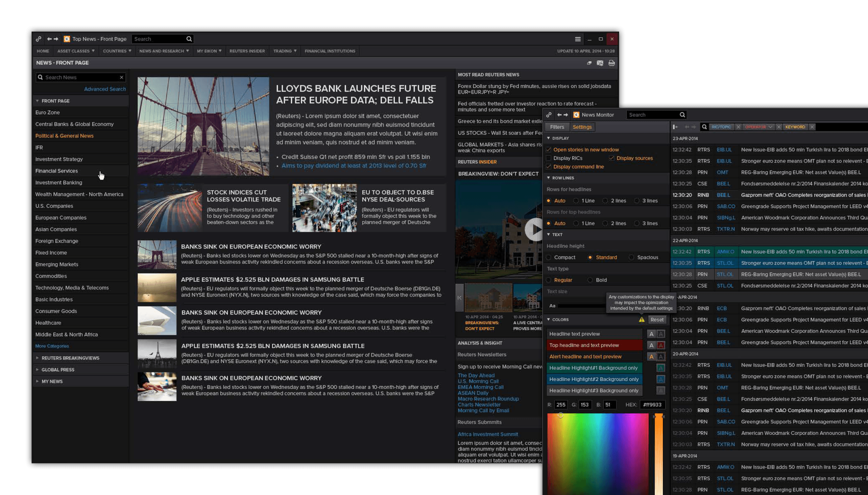The image size is (868, 495).
Task: Uncheck Open stories in new window
Action: pyautogui.click(x=548, y=150)
